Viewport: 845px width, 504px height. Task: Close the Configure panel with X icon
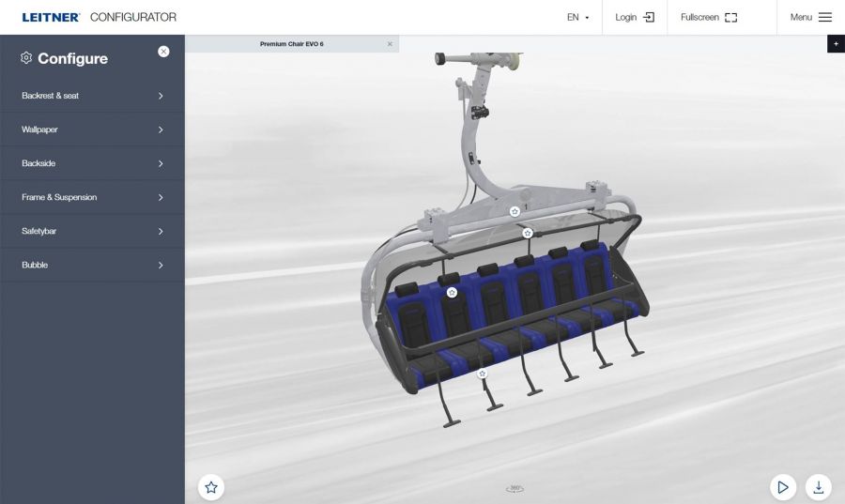[x=163, y=52]
